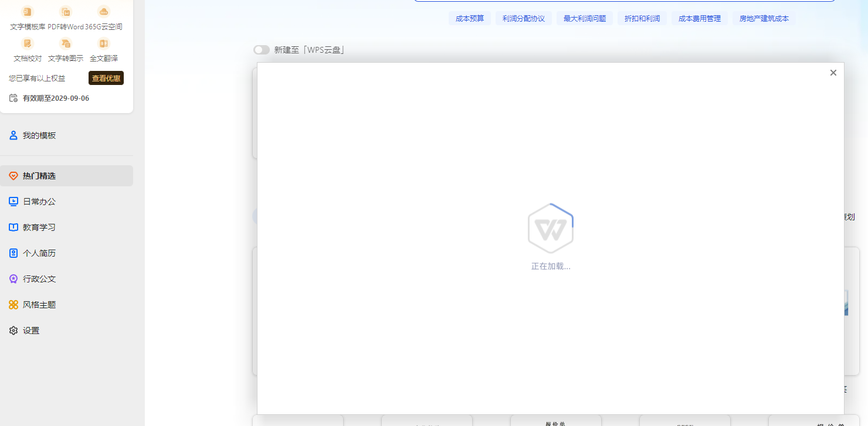Switch to the 日常办公 category
The width and height of the screenshot is (868, 426).
[13, 201]
